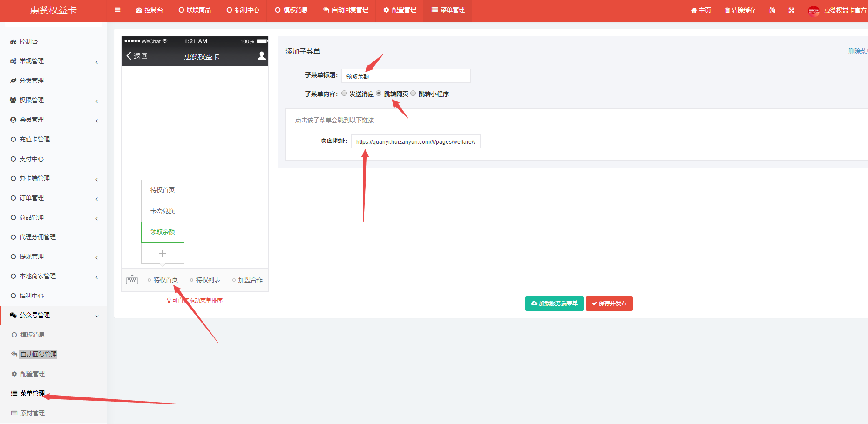Click the 公众号管理 WeChat icon
This screenshot has width=868, height=424.
click(x=13, y=315)
